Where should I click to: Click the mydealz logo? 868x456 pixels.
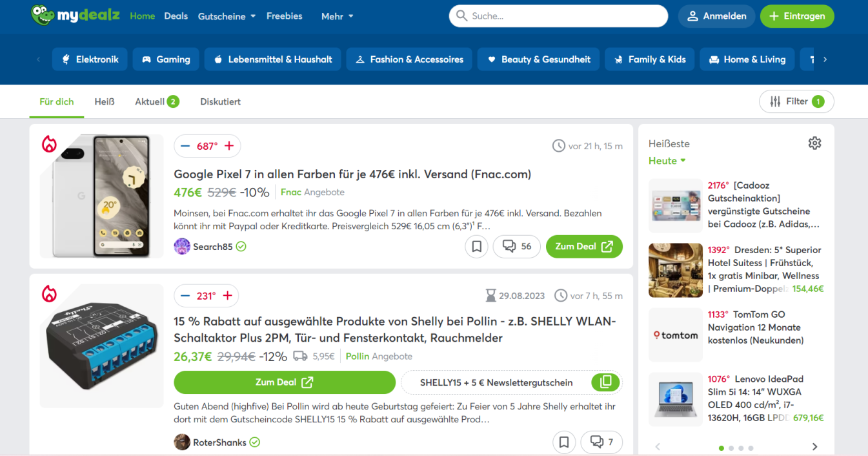(76, 16)
